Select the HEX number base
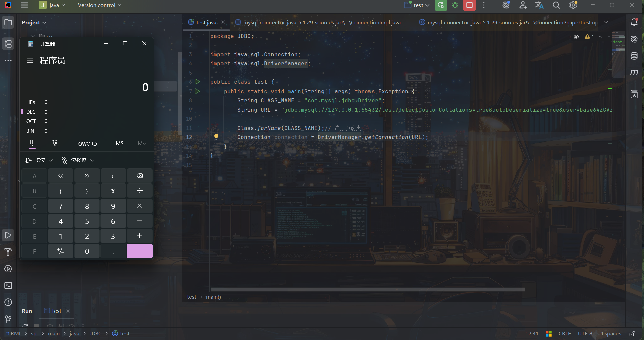 click(x=31, y=102)
